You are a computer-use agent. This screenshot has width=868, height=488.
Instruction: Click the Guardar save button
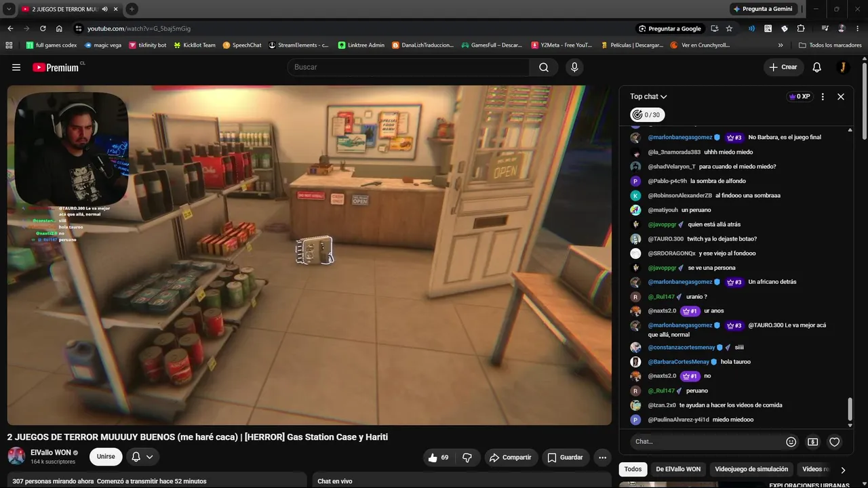pyautogui.click(x=565, y=457)
